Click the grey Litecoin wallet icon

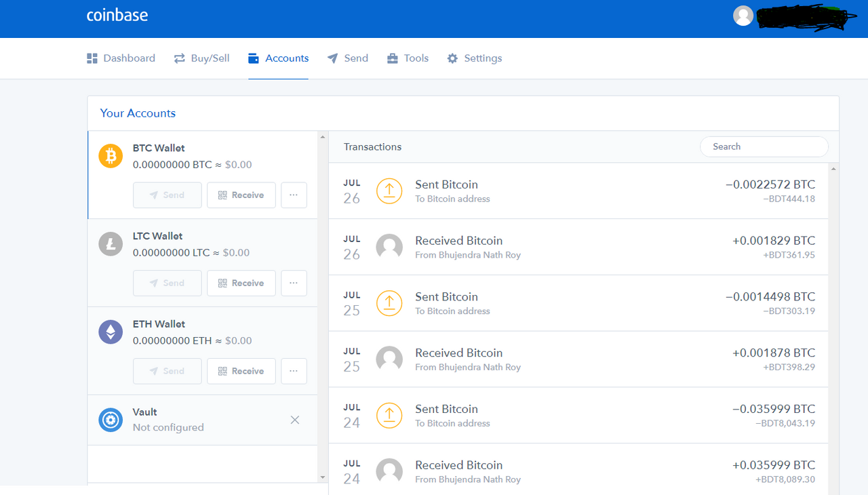[111, 244]
